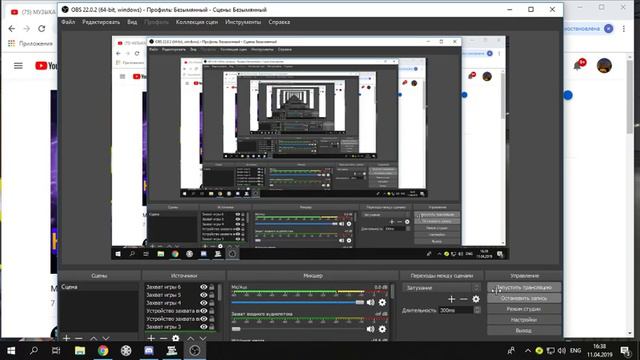The image size is (640, 360).
Task: Remove the scene with the minus icon in Сцены panel
Action: (79, 338)
